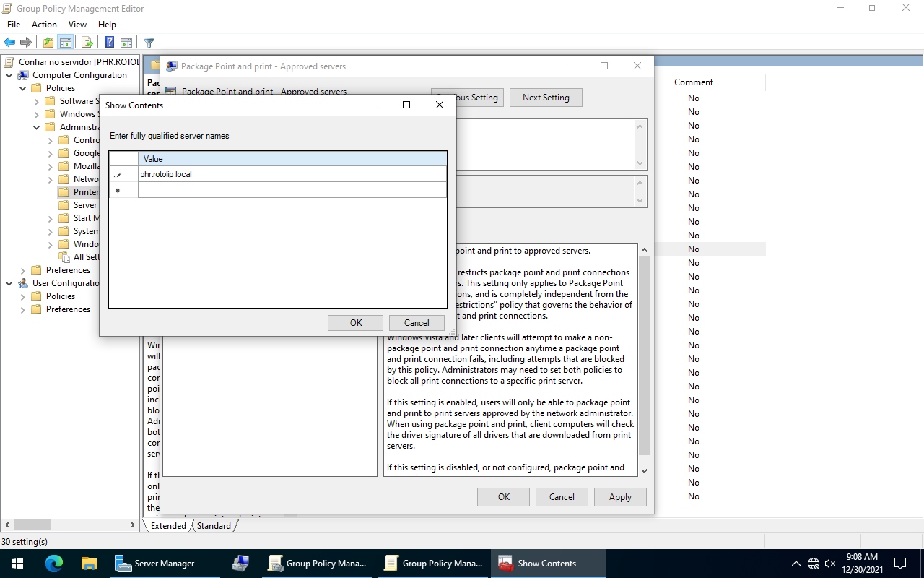
Task: Toggle the Show/Hide Console Tree icon
Action: [65, 43]
